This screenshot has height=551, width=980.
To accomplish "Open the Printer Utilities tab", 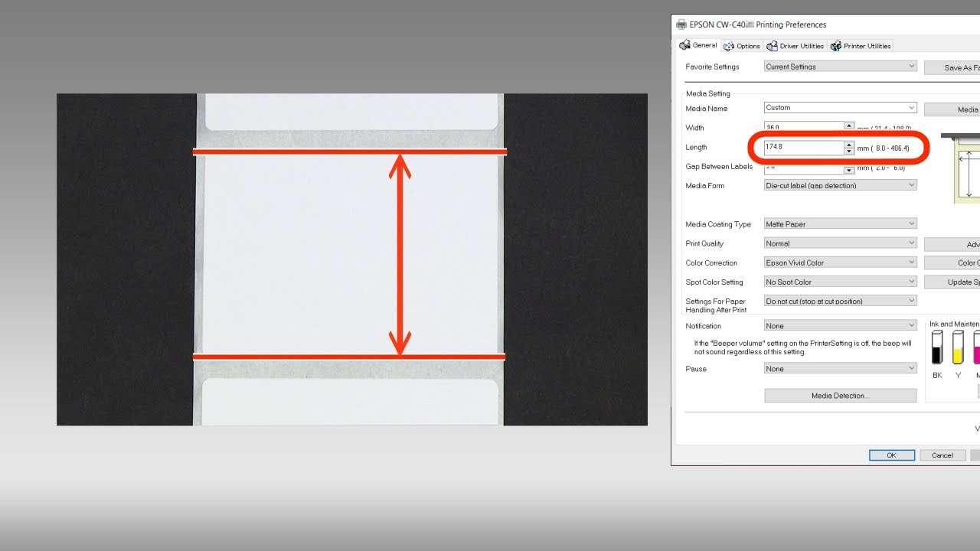I will pos(861,47).
